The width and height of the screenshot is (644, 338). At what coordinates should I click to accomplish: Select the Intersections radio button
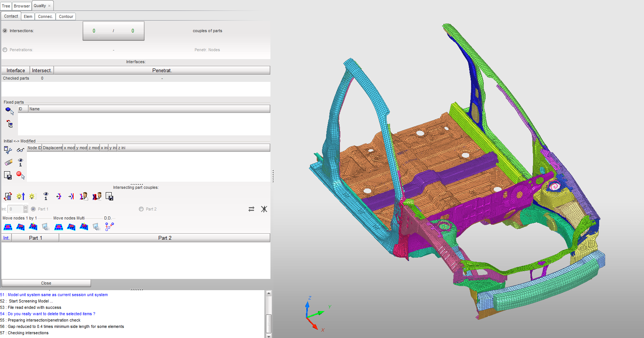(x=5, y=31)
